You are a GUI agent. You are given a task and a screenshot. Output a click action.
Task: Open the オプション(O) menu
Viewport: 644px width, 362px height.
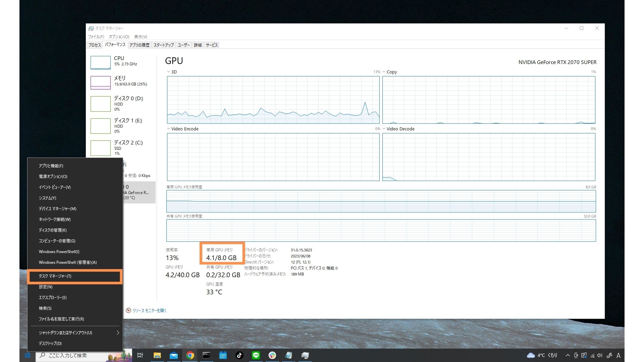click(119, 37)
